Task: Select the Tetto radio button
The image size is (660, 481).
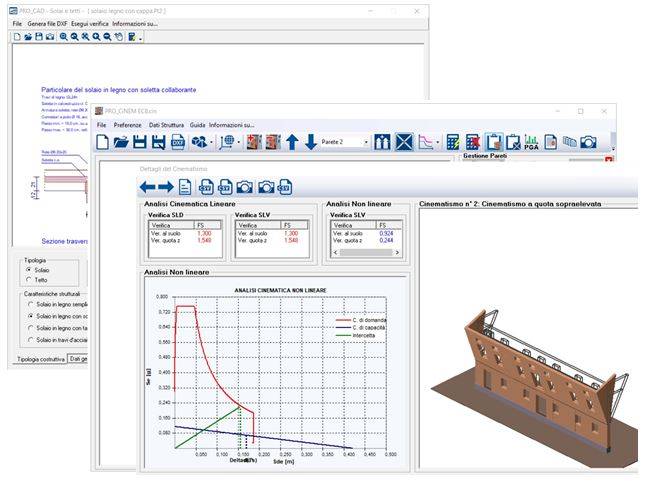Action: coord(29,279)
